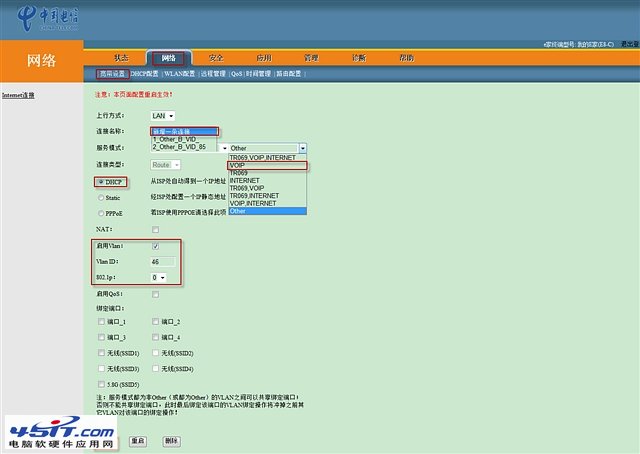Choose 新建一条连接 in connection name list

pyautogui.click(x=184, y=131)
